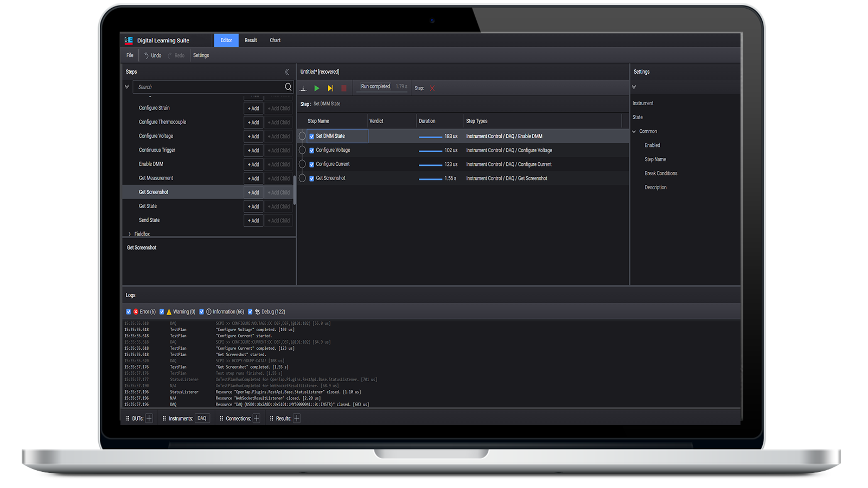Click the Duration bar of the Get Screenshot step
This screenshot has width=868, height=488.
(430, 178)
